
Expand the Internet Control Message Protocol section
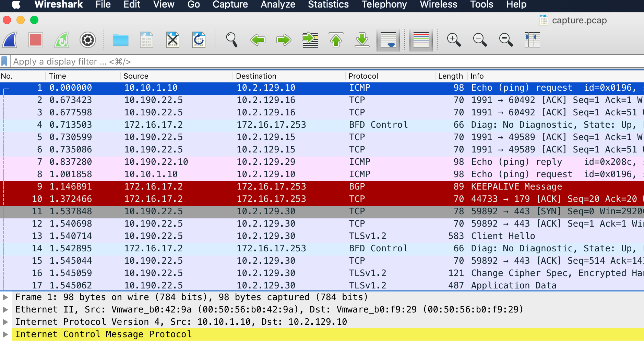pos(6,334)
